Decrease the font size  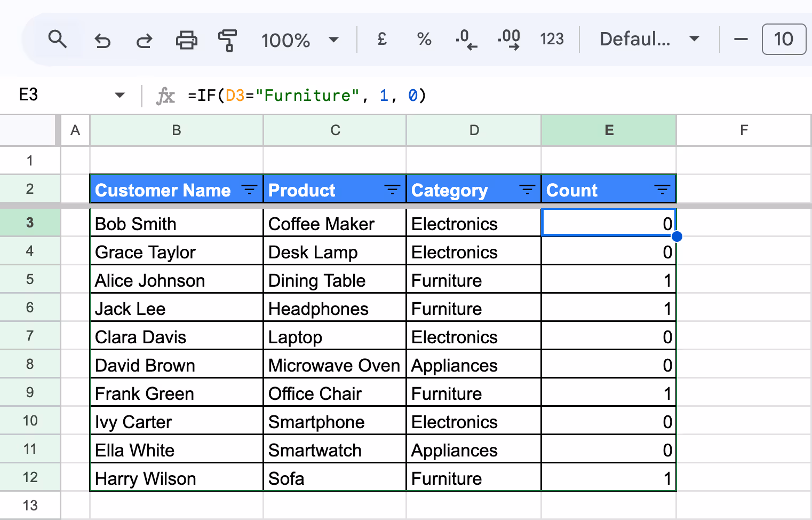[741, 39]
